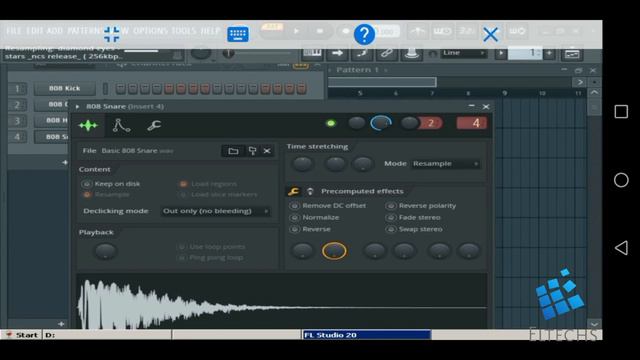Open the piano roll from the toolbar
Image resolution: width=640 pixels, height=360 pixels.
click(312, 53)
